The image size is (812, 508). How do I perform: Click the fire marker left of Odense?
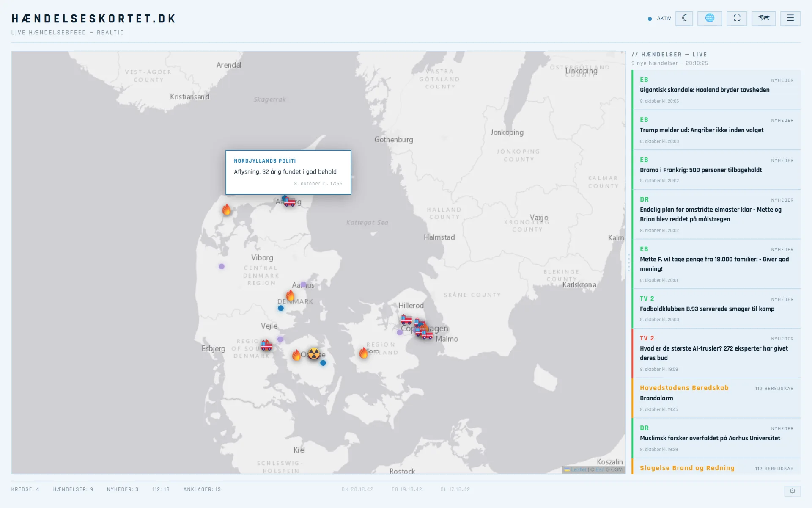tap(296, 355)
